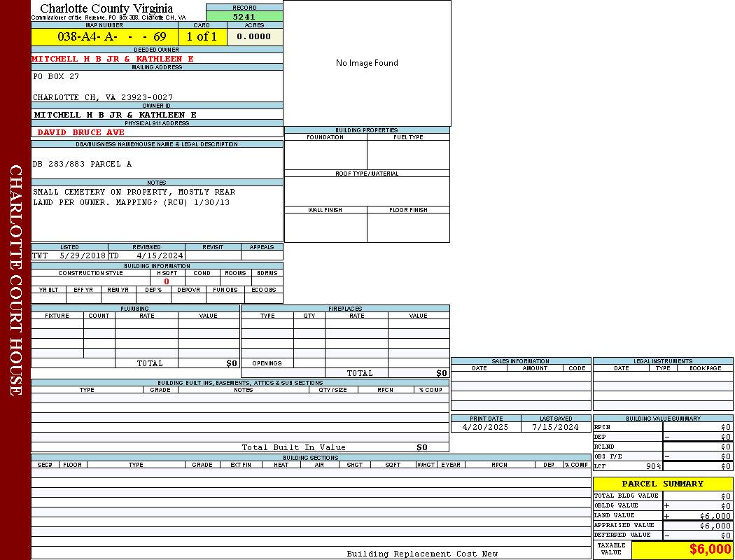Click the small cemetery notes text
Viewport: 735px width, 560px height.
134,197
